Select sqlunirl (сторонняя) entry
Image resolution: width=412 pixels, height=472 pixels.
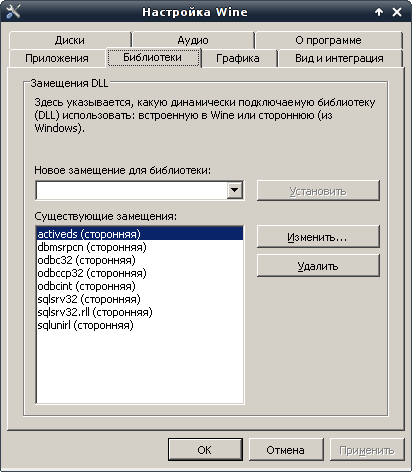point(140,325)
